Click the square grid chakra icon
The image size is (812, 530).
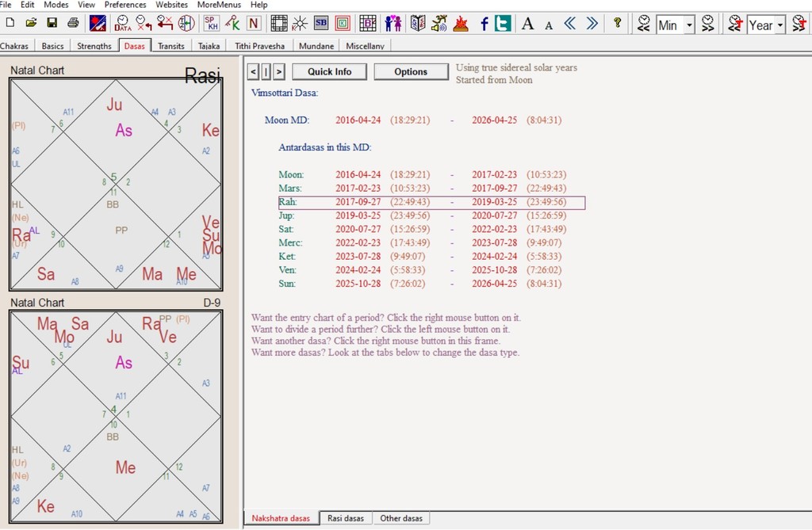(x=278, y=23)
